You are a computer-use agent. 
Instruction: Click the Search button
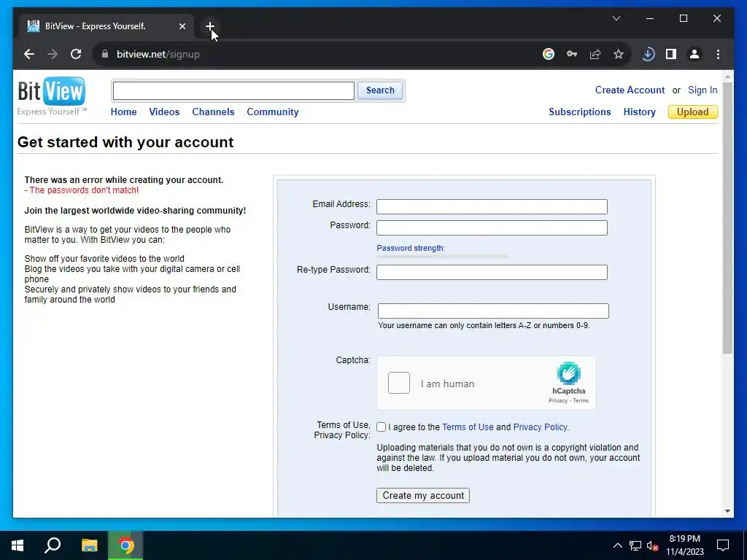pos(380,90)
